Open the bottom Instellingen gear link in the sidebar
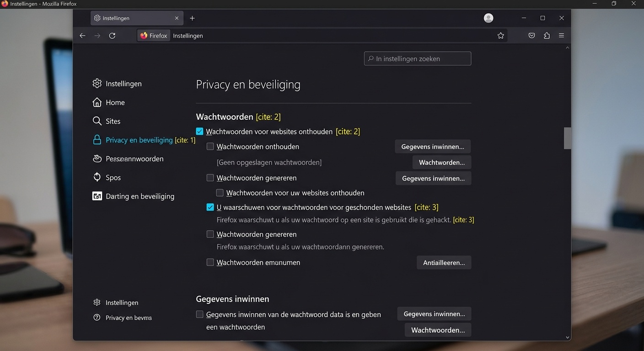The width and height of the screenshot is (644, 351). point(116,303)
